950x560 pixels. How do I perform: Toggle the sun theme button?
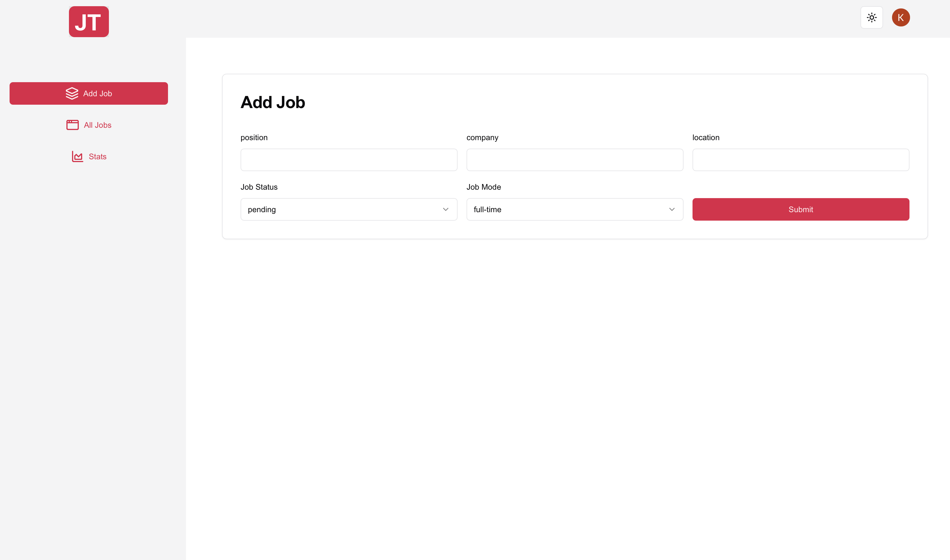[871, 17]
